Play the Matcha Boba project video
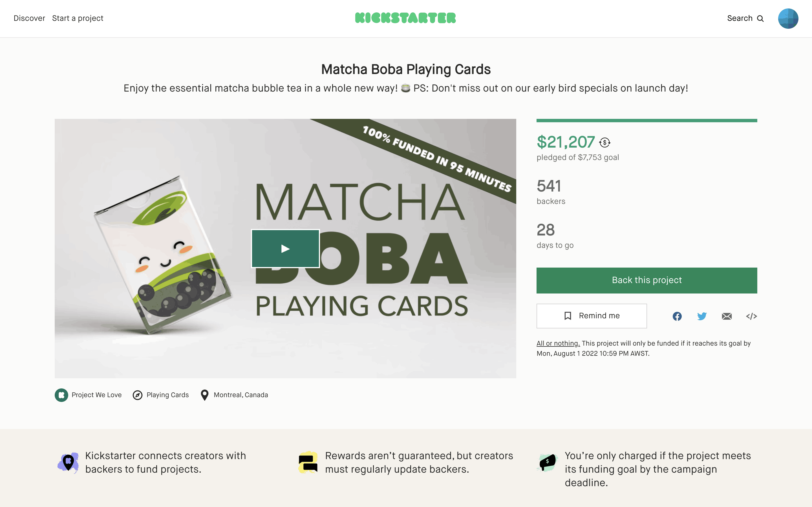The height and width of the screenshot is (507, 812). click(285, 248)
